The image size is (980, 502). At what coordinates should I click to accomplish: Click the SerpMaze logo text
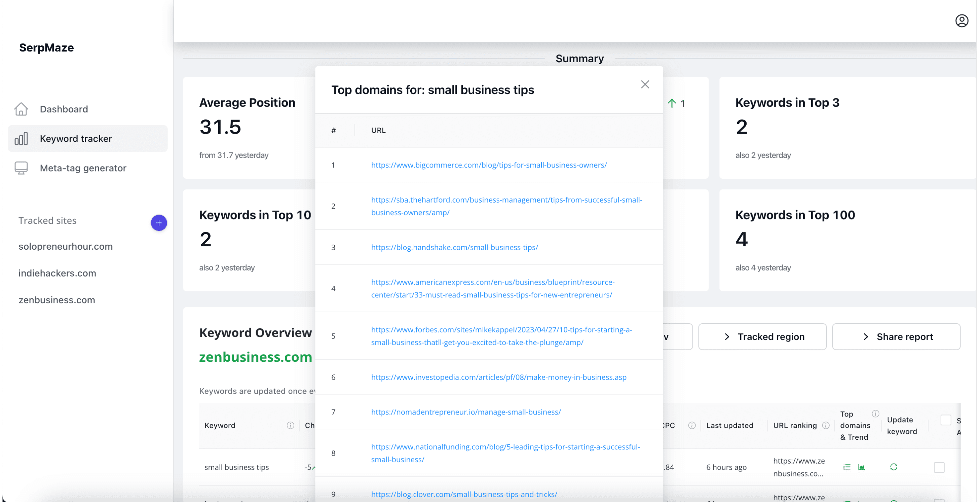(46, 47)
